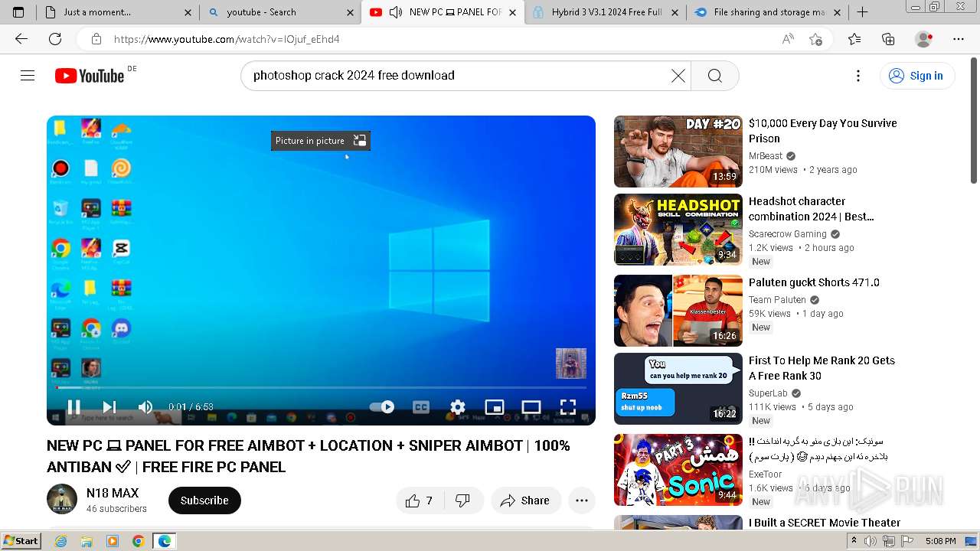Open read aloud in address bar
This screenshot has height=551, width=980.
click(x=788, y=39)
